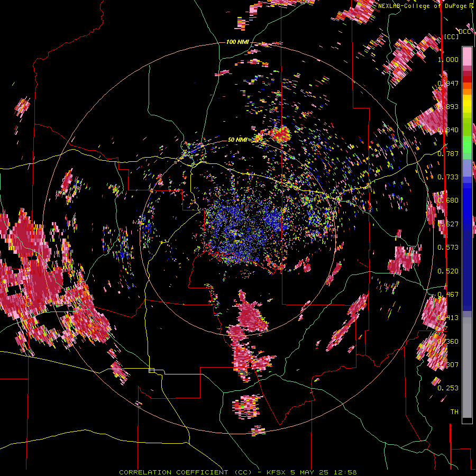Click the "0.253" scale value

(x=448, y=388)
